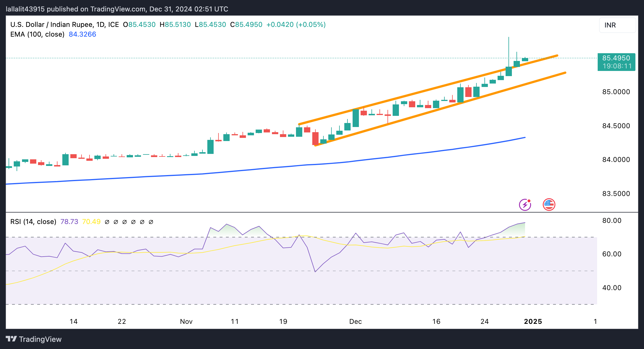Image resolution: width=644 pixels, height=349 pixels.
Task: Click the 85.0000 level on the price axis
Action: point(616,92)
